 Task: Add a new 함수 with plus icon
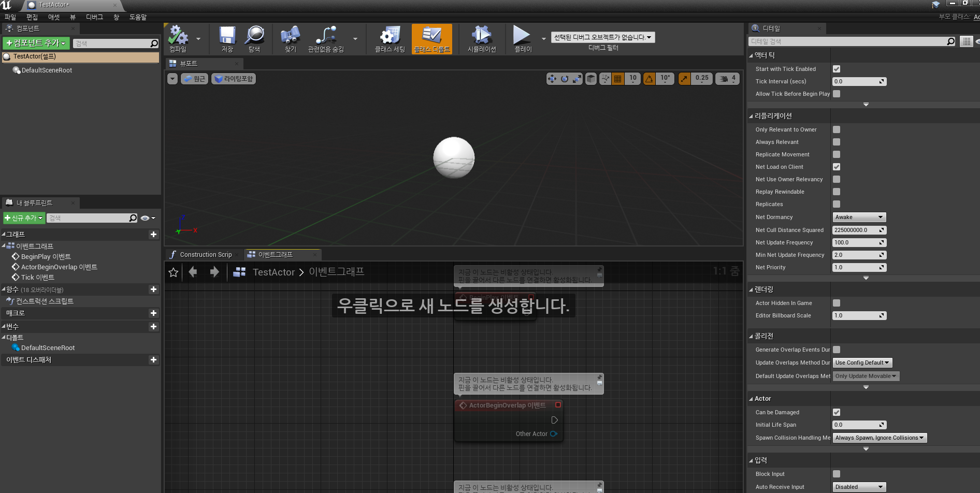pos(153,289)
